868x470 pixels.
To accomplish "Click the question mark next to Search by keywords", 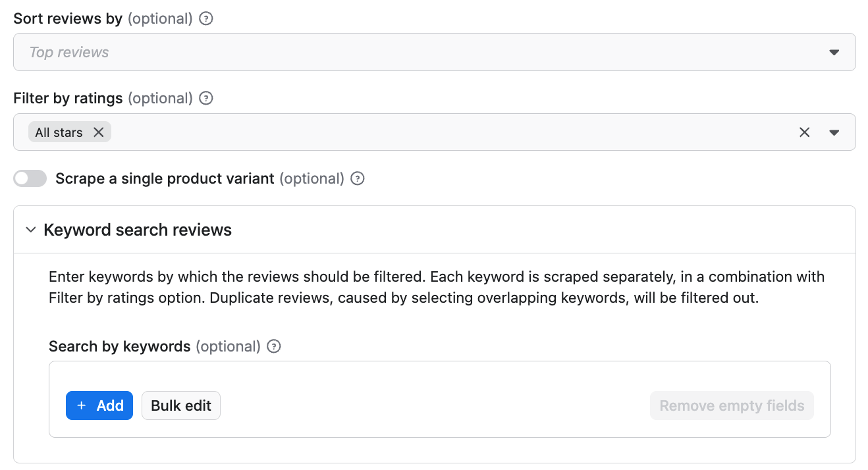I will tap(274, 346).
